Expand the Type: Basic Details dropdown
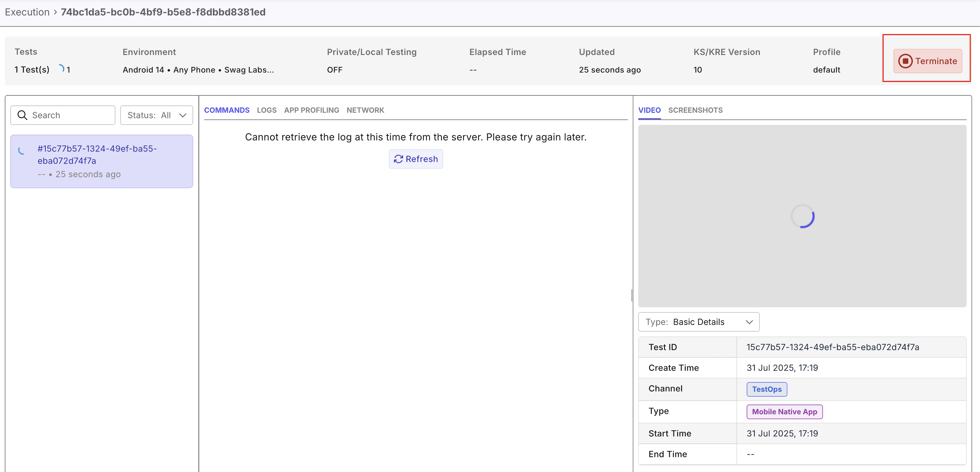This screenshot has width=980, height=472. (698, 322)
